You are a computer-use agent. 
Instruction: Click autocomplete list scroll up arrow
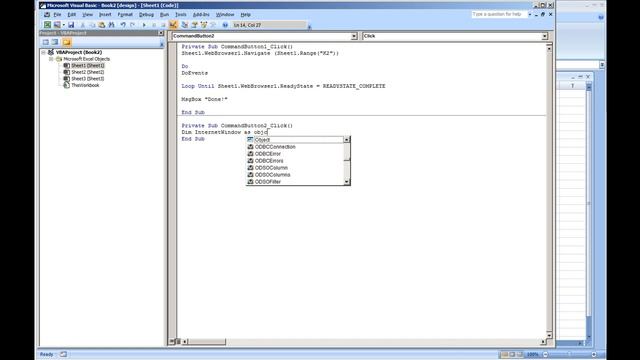(347, 140)
